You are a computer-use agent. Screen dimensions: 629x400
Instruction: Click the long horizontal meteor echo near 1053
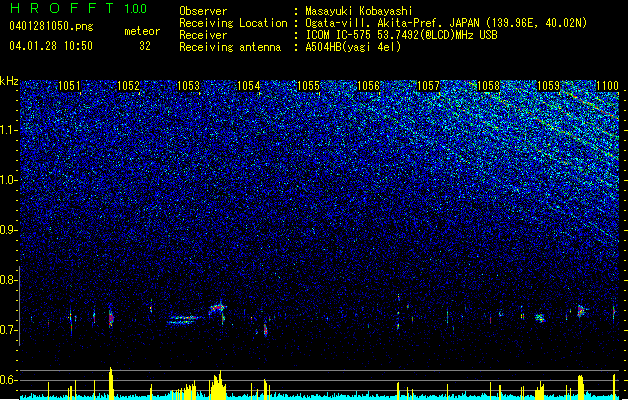tap(185, 320)
